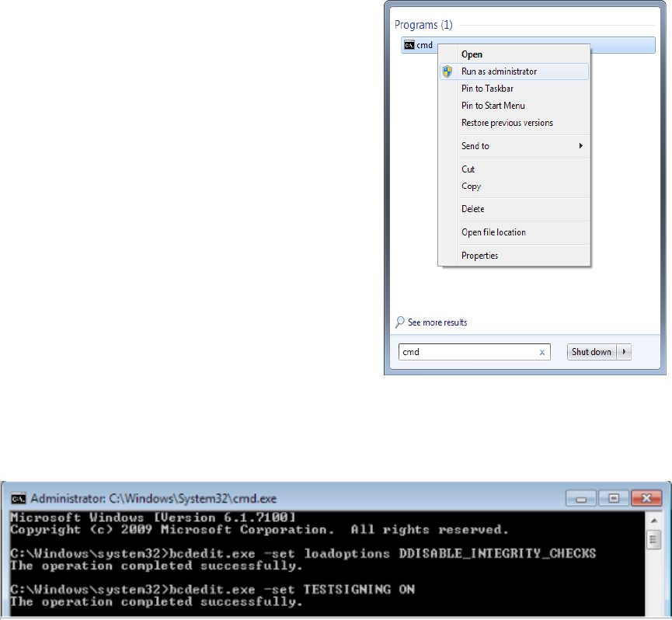Choose Run as administrator
This screenshot has height=620, width=672.
[x=514, y=71]
